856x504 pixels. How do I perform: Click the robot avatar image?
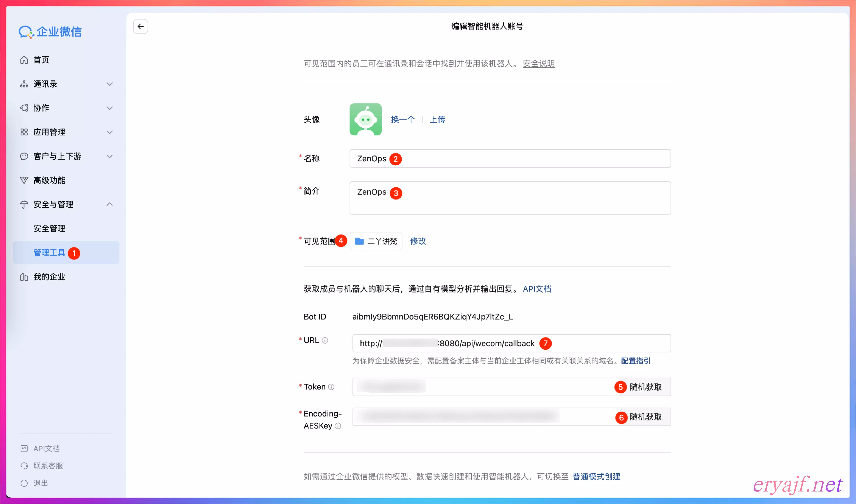tap(366, 119)
